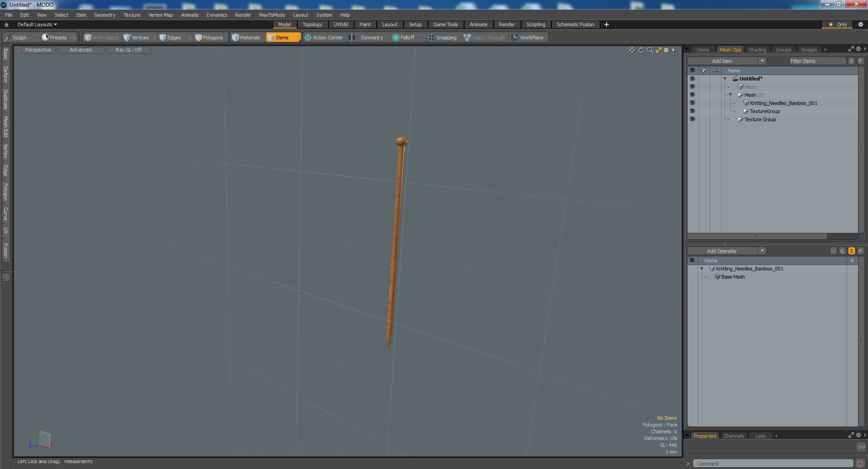Screen dimensions: 868x469
Task: Toggle visibility of Knitting_Needles_Bamboo_001 item
Action: pyautogui.click(x=692, y=103)
